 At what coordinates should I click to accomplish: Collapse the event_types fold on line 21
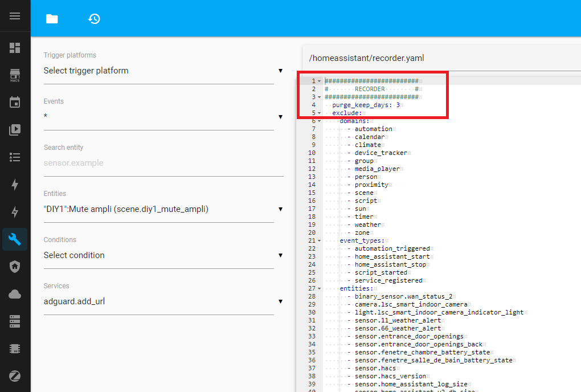pyautogui.click(x=319, y=241)
